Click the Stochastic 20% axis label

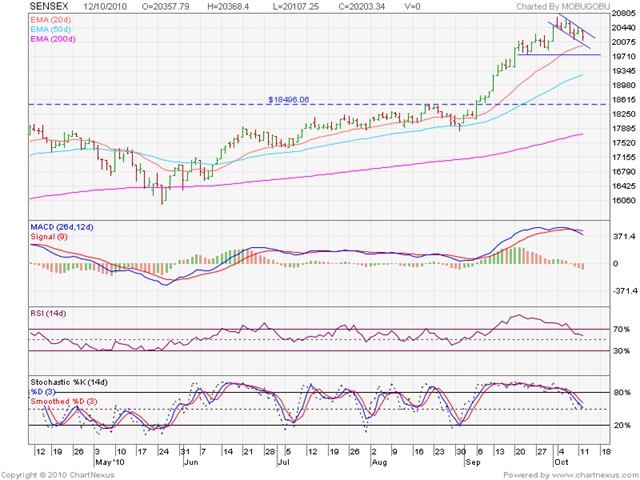coord(622,425)
